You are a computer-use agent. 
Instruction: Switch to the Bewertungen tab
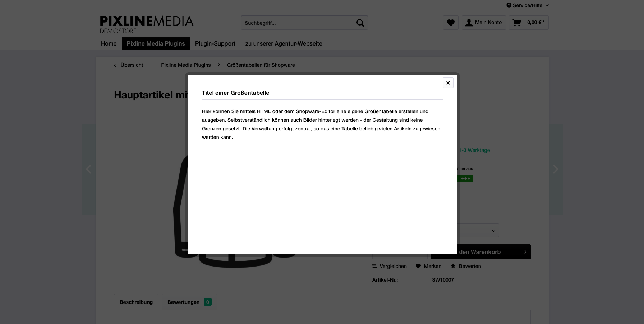tap(189, 302)
